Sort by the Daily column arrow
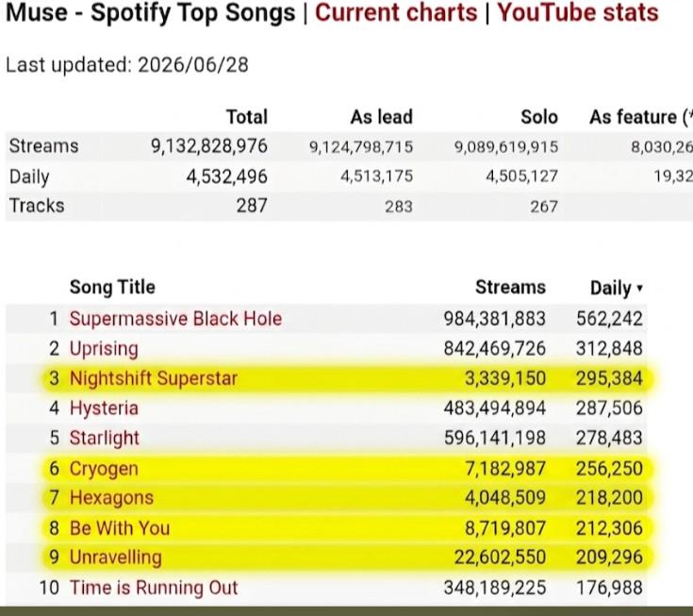This screenshot has height=616, width=693. pos(639,289)
